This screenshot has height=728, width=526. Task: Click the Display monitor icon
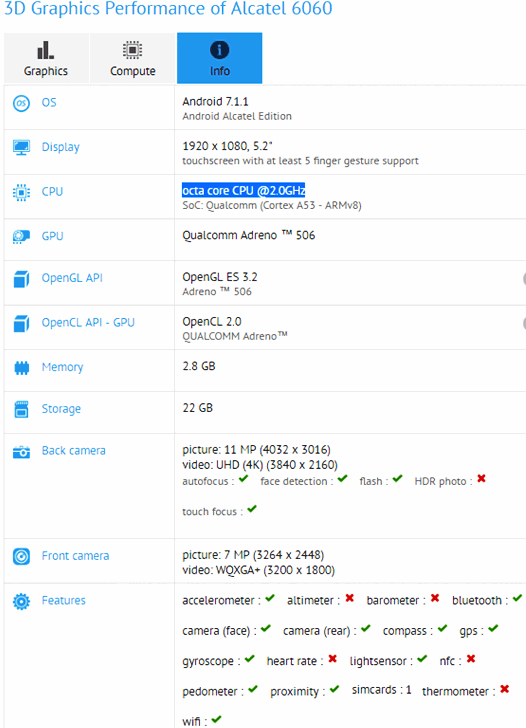point(21,148)
